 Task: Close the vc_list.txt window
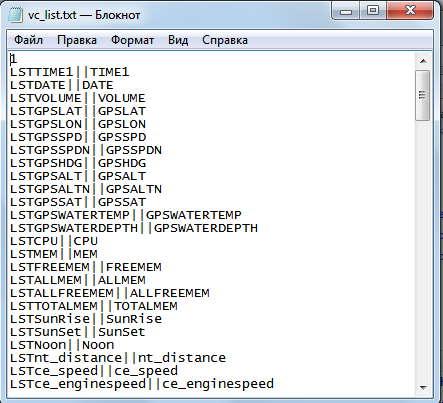click(x=410, y=11)
